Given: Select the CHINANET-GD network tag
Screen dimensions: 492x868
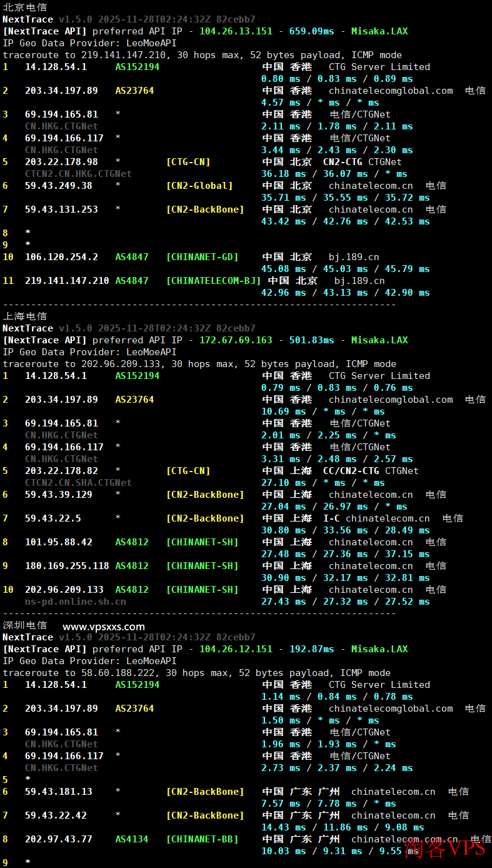Looking at the screenshot, I should (202, 257).
